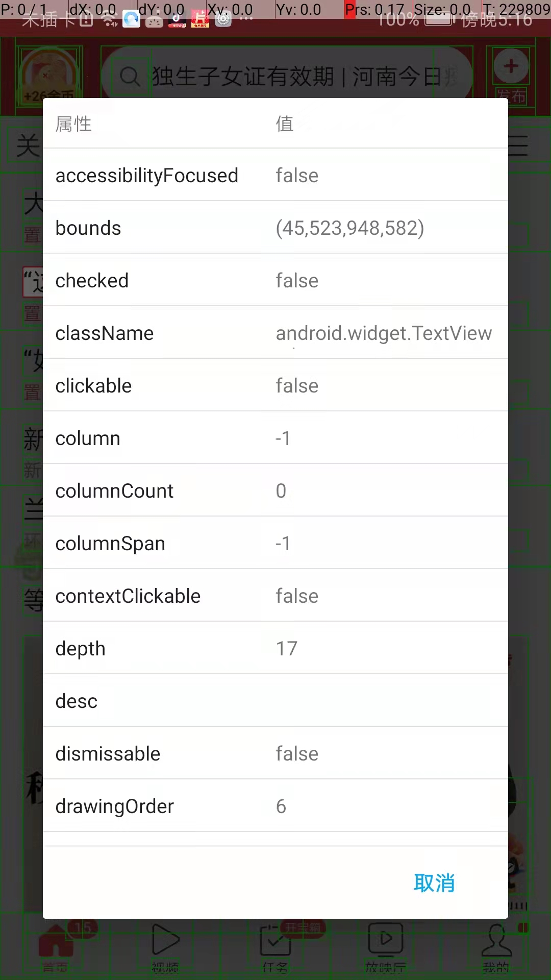Tap the plus 发布 publish icon
551x980 pixels.
[511, 66]
